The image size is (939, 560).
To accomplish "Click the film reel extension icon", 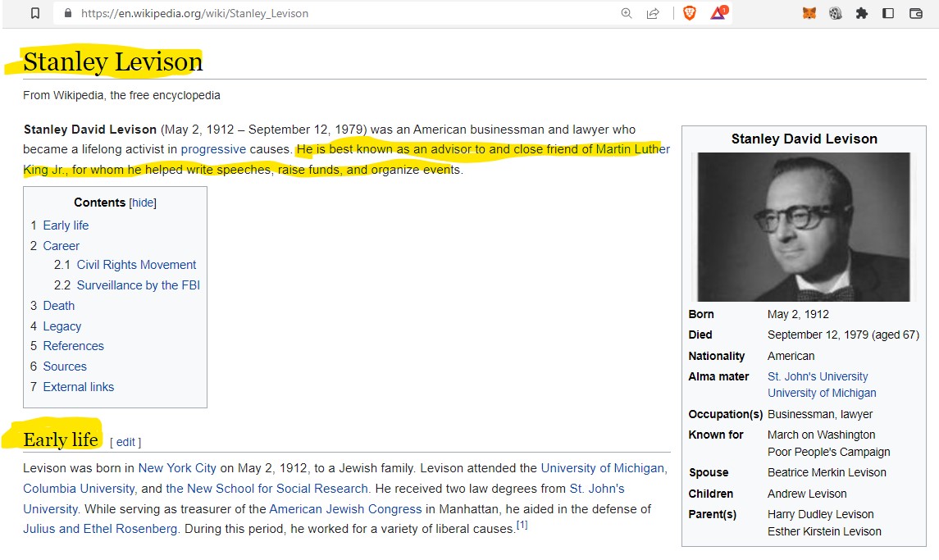I will [x=836, y=13].
